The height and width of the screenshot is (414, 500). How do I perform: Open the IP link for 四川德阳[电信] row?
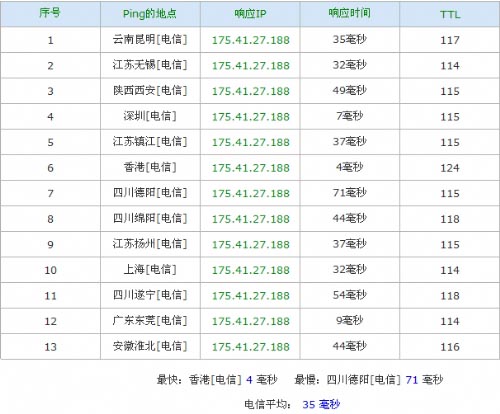coord(251,194)
